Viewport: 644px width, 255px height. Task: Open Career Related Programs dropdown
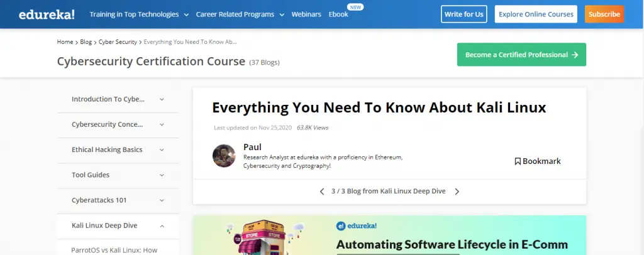pos(240,14)
